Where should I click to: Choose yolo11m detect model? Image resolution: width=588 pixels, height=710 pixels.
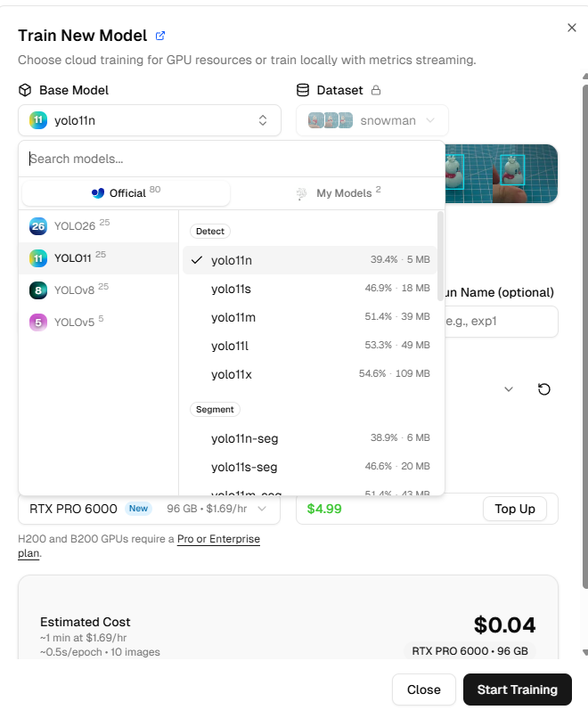310,317
